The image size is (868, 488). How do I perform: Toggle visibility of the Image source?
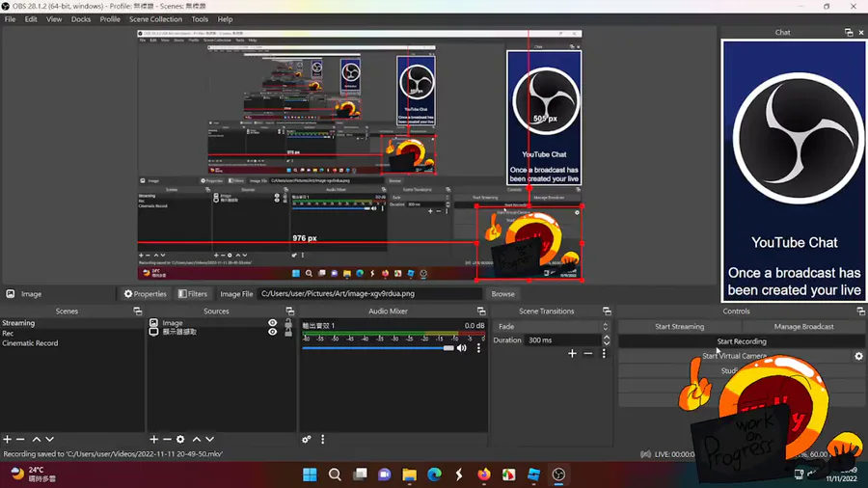point(272,323)
